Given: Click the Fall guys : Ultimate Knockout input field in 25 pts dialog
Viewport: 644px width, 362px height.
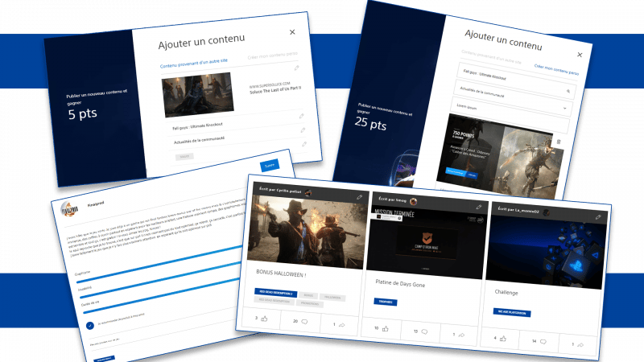Looking at the screenshot, I should pos(518,80).
